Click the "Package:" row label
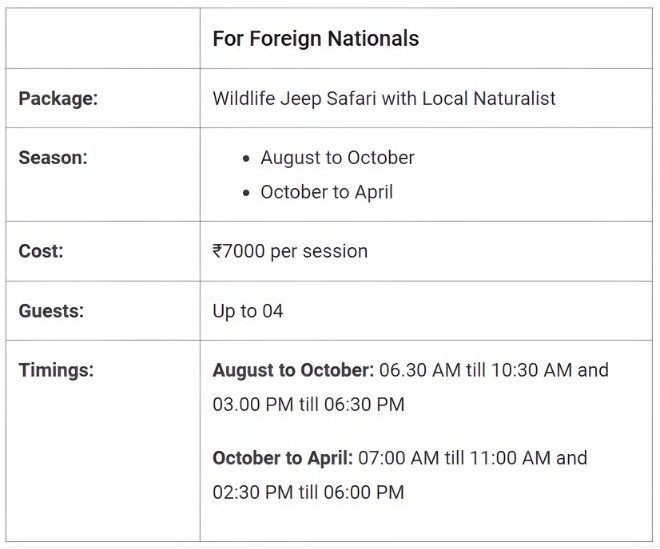Viewport: 660px width, 549px height. tap(56, 98)
